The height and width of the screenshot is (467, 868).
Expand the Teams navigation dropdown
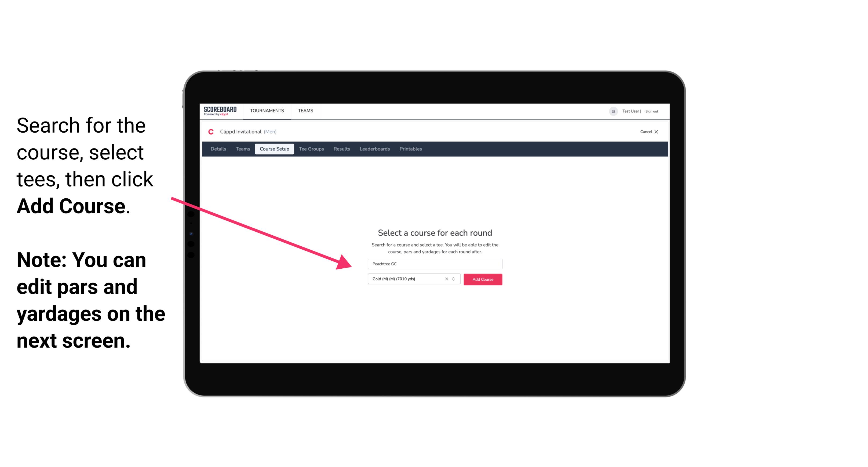click(x=305, y=110)
